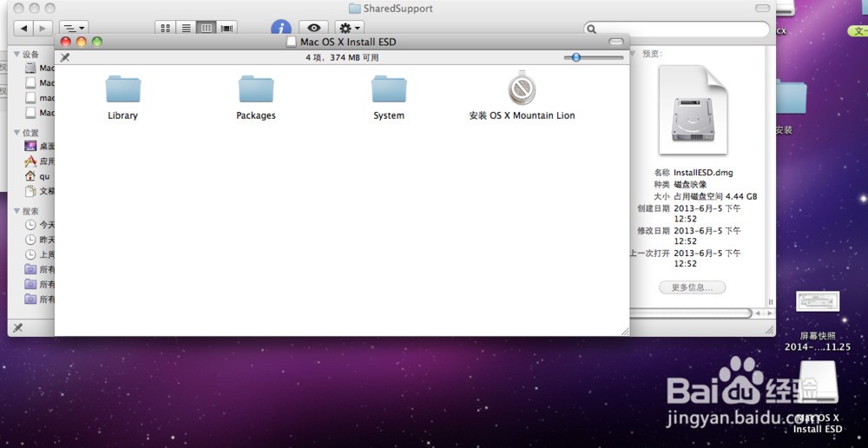Click the blue Get Info button
Viewport: 868px width, 448px height.
[x=281, y=29]
